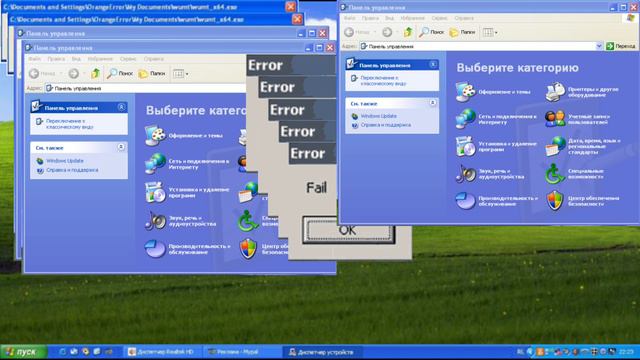Open Избранное menu in right Control Panel window

(412, 18)
